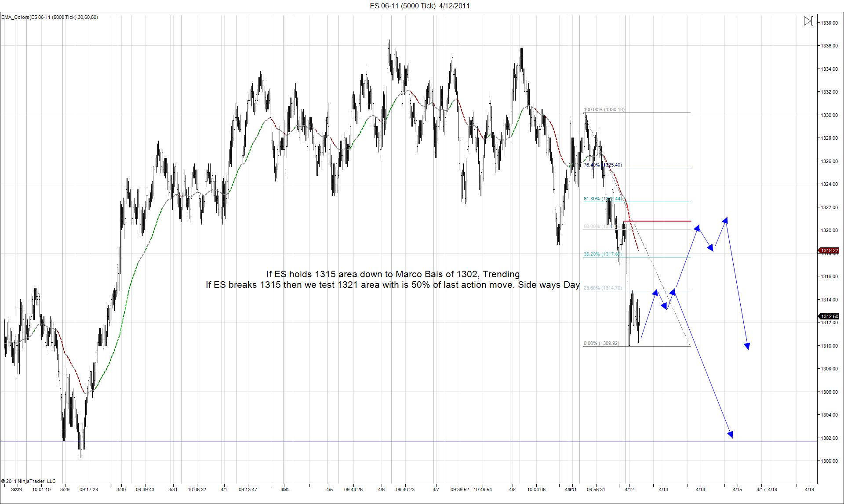Click the 1306.00 price axis label
This screenshot has width=844, height=504.
point(829,392)
